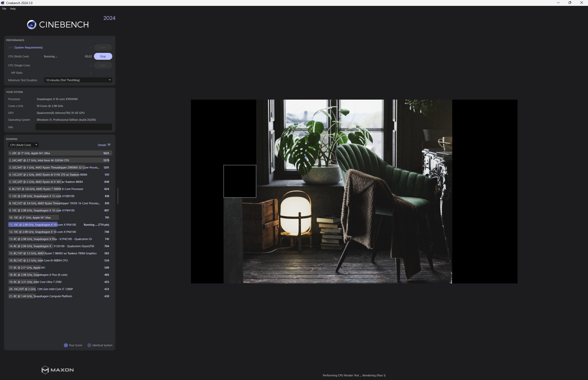Expand the test duration selector chevron
Screen dimensions: 588x380
tap(109, 80)
